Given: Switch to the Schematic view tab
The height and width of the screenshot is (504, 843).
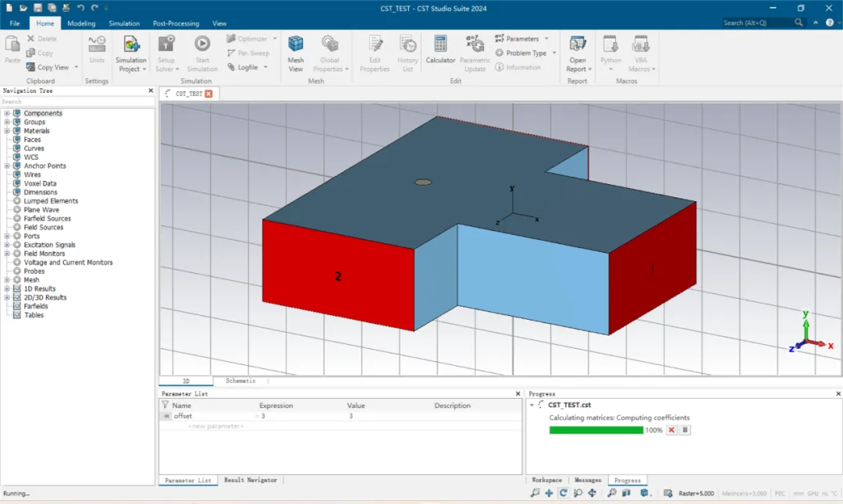Looking at the screenshot, I should [x=240, y=381].
